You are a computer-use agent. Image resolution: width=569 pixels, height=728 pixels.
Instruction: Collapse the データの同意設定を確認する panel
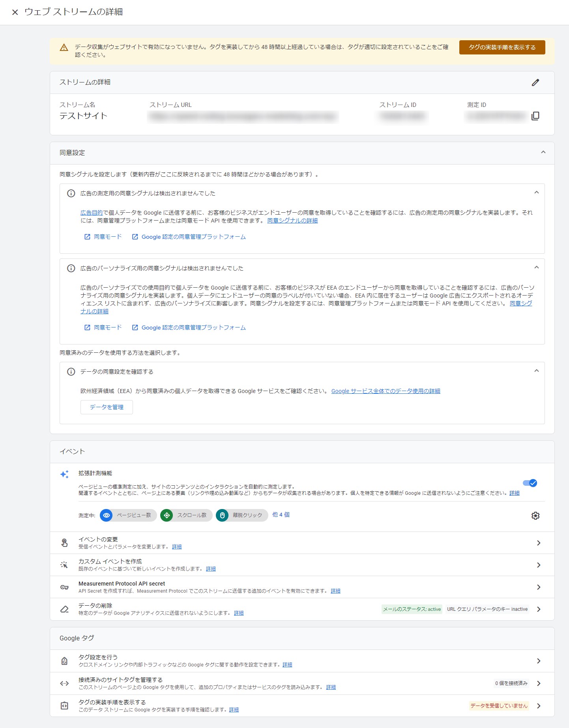click(x=536, y=371)
